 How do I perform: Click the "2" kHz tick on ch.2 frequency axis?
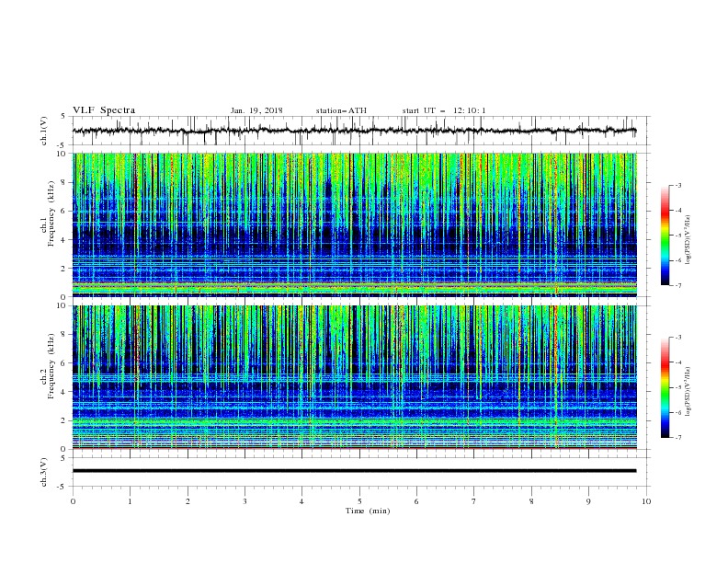(x=64, y=420)
